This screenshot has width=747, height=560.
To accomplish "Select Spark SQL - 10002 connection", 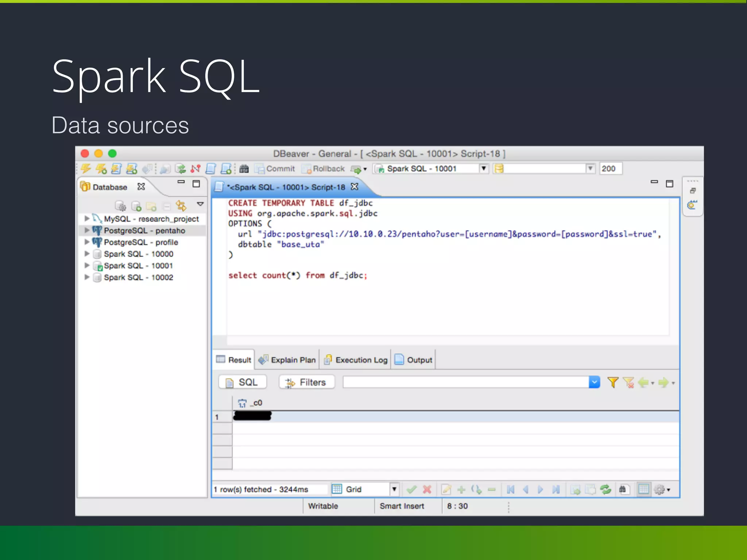I will pyautogui.click(x=138, y=277).
